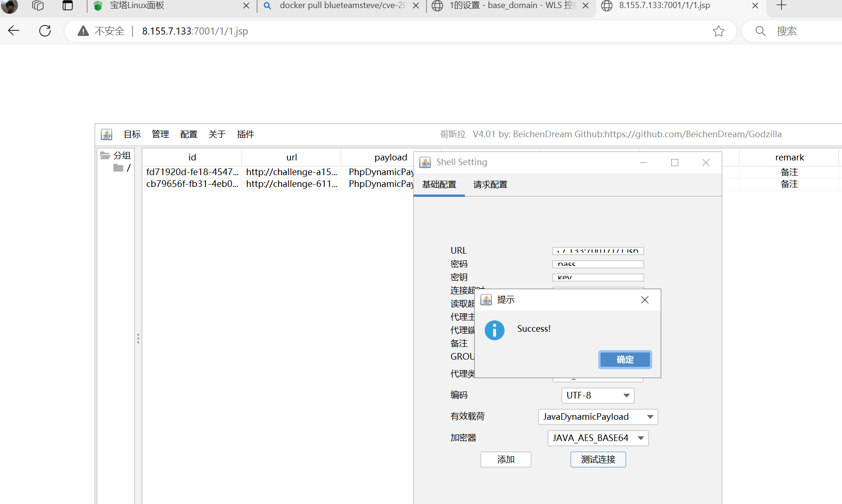
Task: Click the 密码 input field
Action: tap(598, 264)
